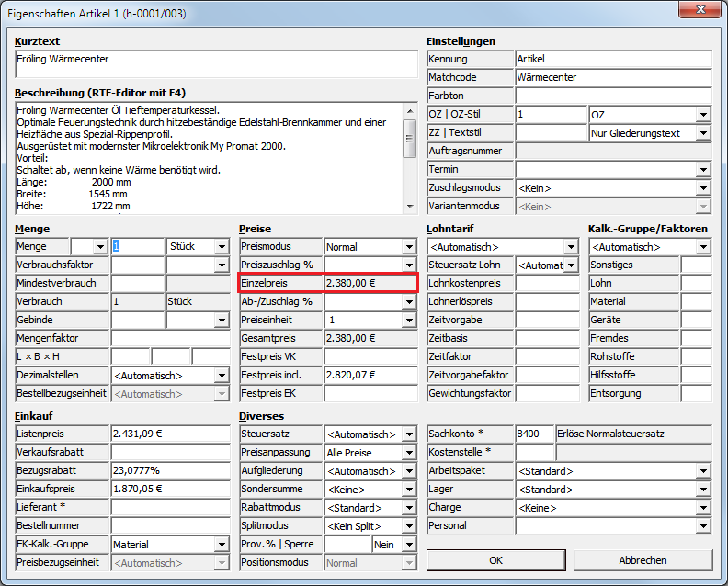Expand the EK-Kalk.-Gruppe Material dropdown
728x586 pixels.
point(221,545)
